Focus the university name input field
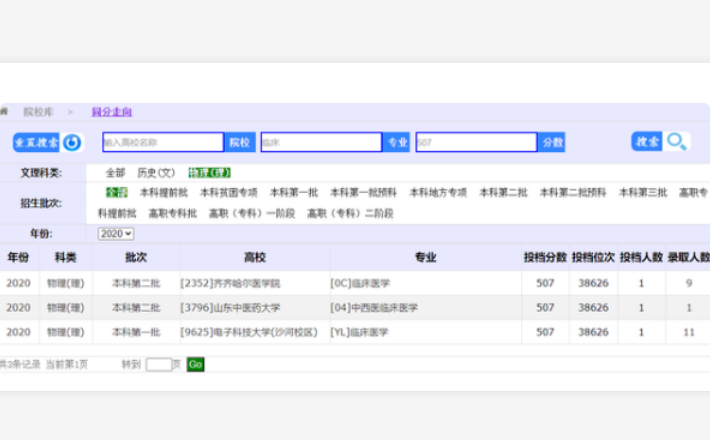 [163, 143]
